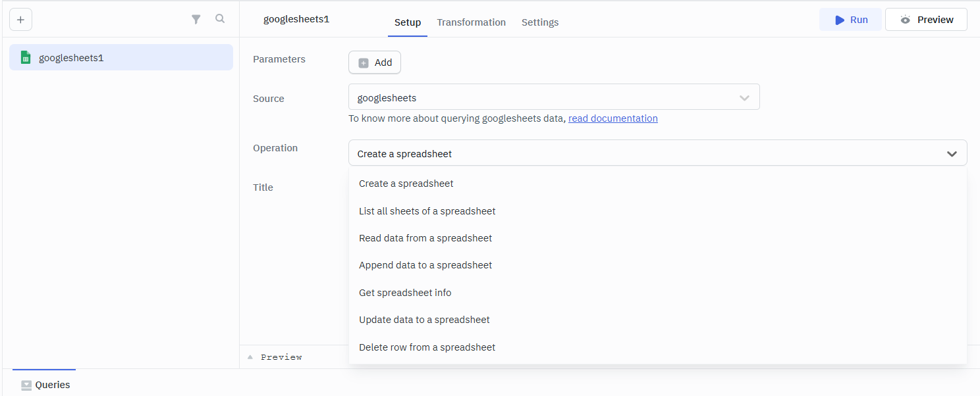Viewport: 980px width, 396px height.
Task: Switch to the Transformation tab
Action: pyautogui.click(x=471, y=22)
